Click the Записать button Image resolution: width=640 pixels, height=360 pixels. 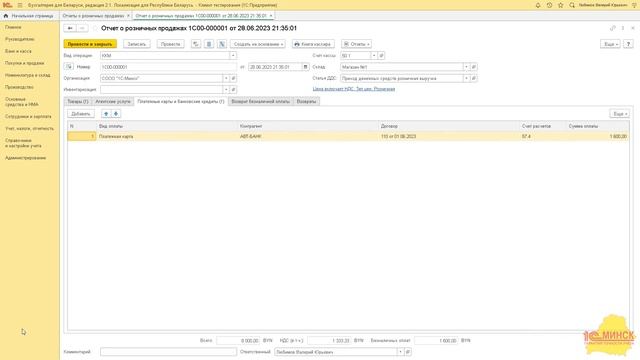click(x=137, y=44)
